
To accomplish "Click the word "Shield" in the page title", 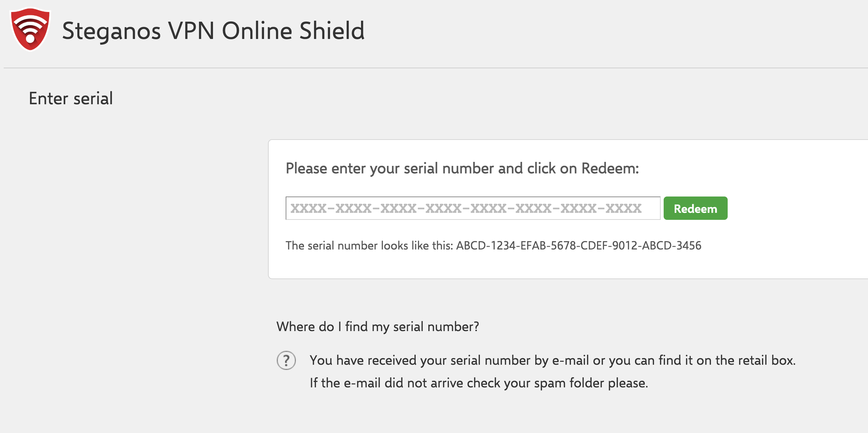I will click(x=332, y=31).
